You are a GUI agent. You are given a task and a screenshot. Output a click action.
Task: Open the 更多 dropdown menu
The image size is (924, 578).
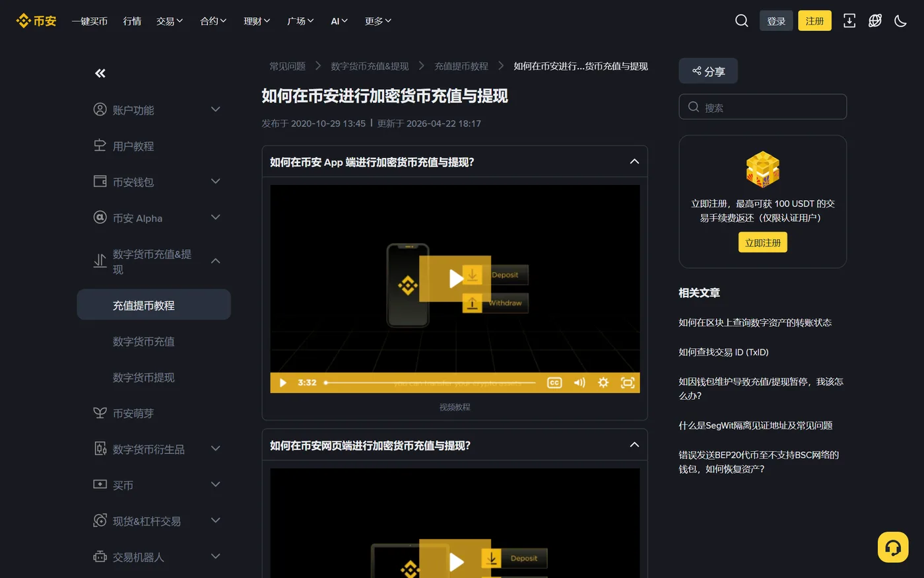tap(378, 21)
